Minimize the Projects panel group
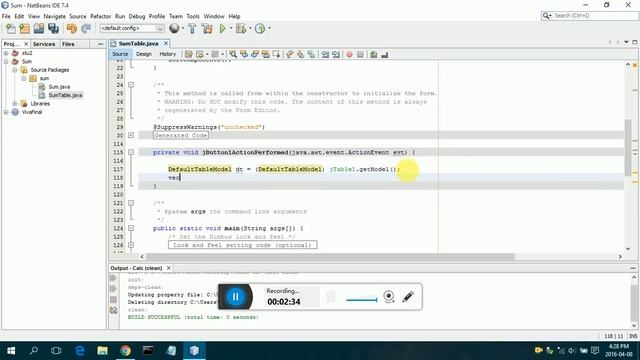640x360 pixels. coord(100,44)
